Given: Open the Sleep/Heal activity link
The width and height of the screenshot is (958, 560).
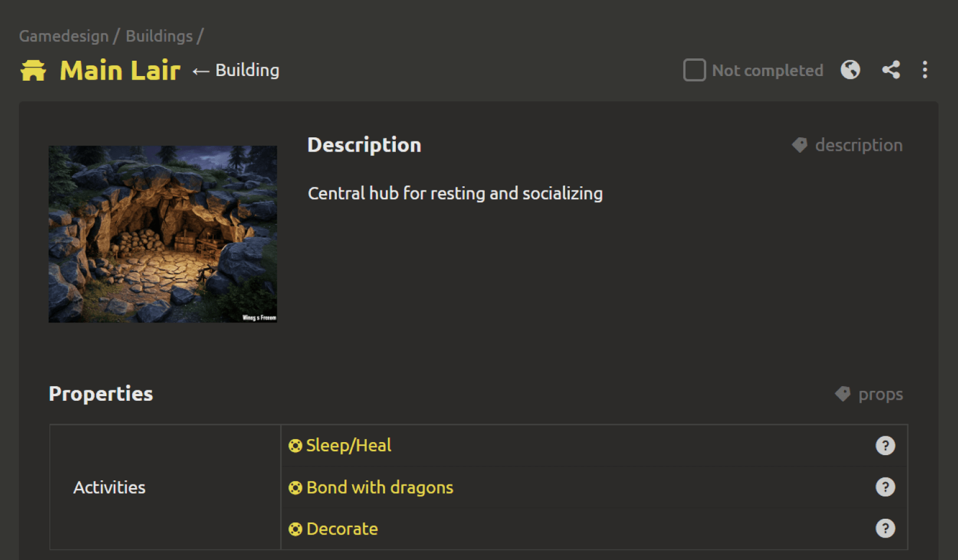Looking at the screenshot, I should pyautogui.click(x=349, y=446).
